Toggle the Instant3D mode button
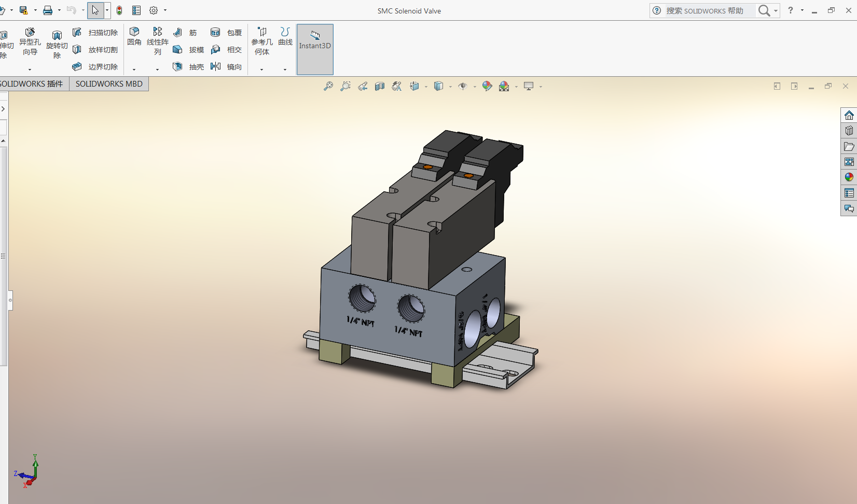 (315, 49)
